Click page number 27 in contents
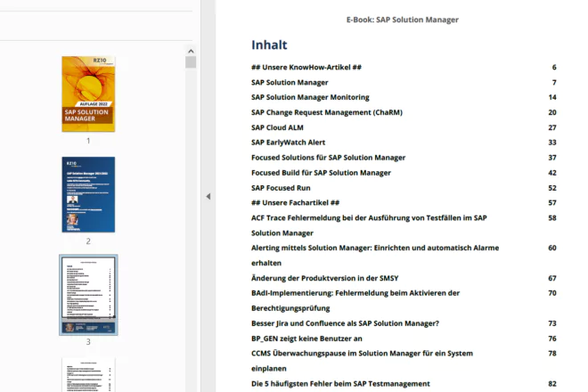This screenshot has width=588, height=392. coord(552,127)
